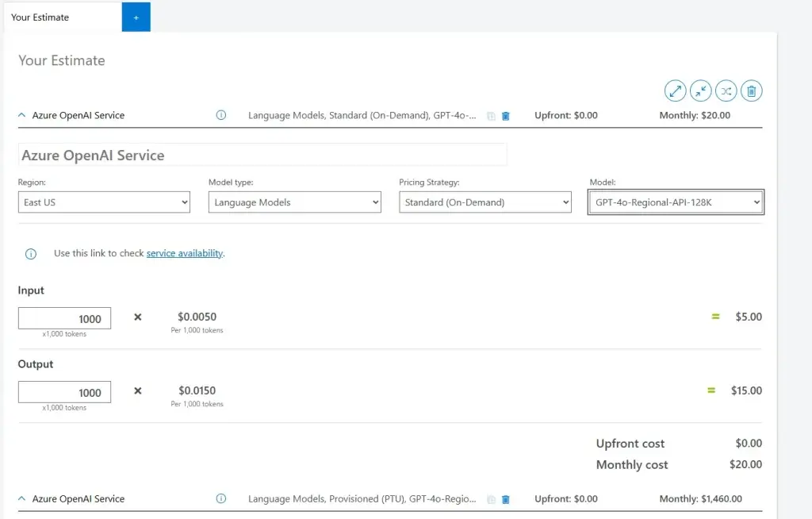The image size is (812, 519).
Task: Click the $5.00 input total
Action: click(x=749, y=317)
